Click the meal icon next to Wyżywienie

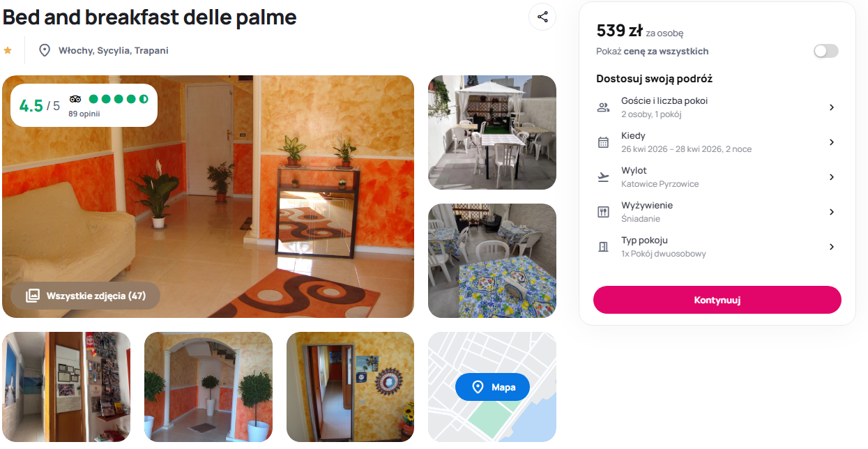pos(604,212)
